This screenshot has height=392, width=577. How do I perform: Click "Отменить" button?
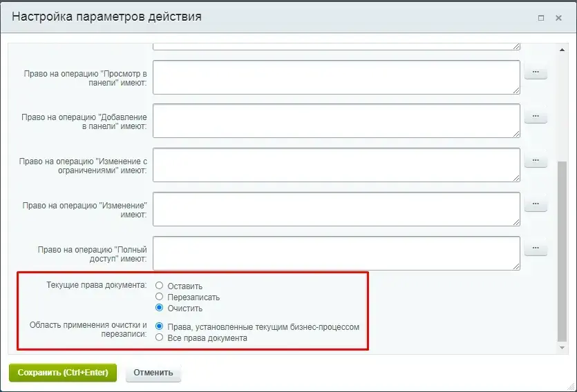point(153,373)
